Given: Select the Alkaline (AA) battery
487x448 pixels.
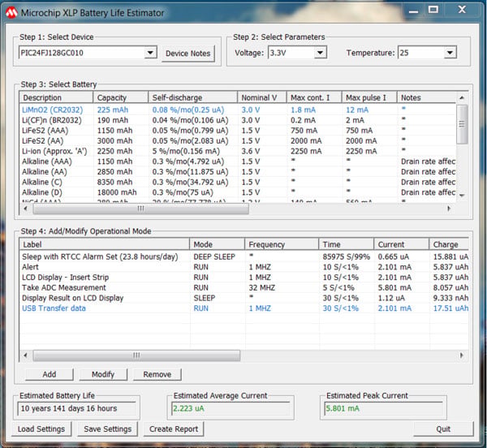Looking at the screenshot, I should (238, 171).
